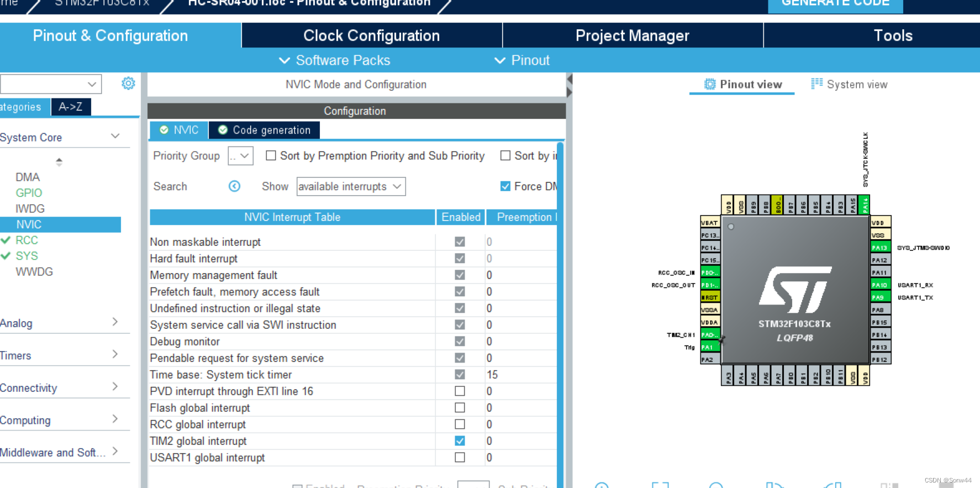The width and height of the screenshot is (980, 488).
Task: Click the PB15 pin on chip
Action: 880,322
